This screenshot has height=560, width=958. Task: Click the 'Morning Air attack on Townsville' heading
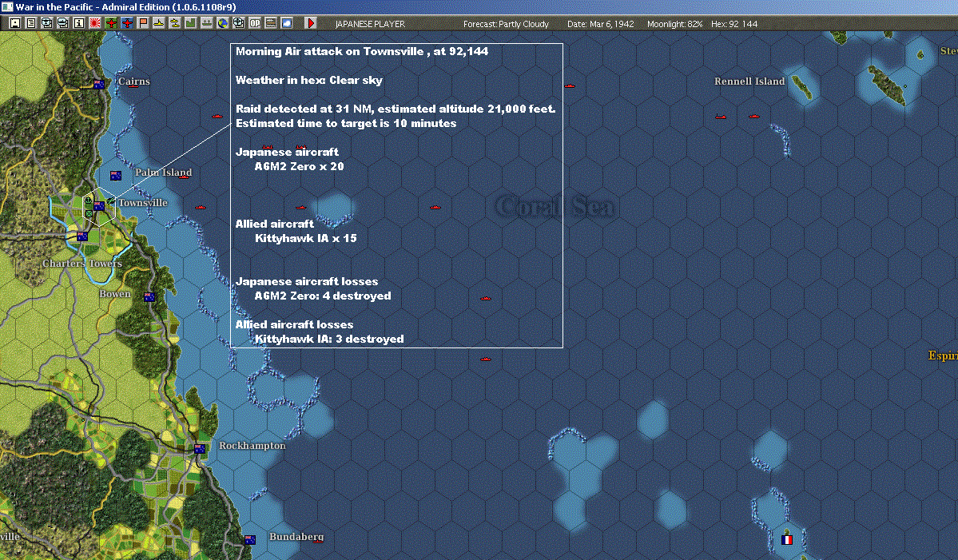coord(362,51)
